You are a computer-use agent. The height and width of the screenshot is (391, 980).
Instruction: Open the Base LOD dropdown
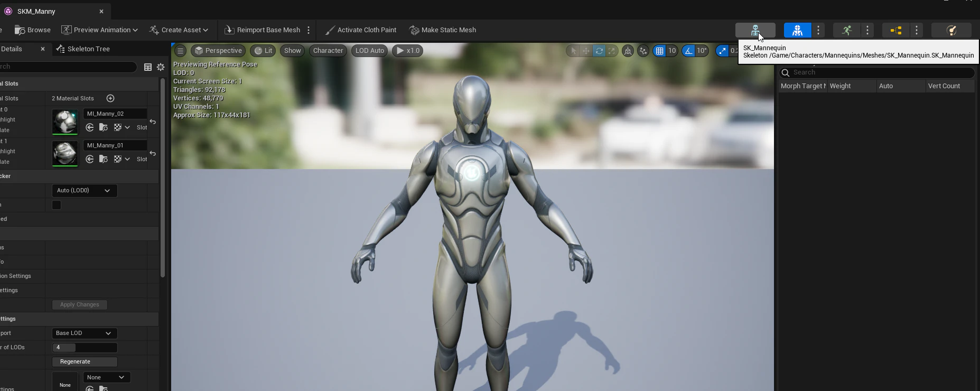click(85, 333)
